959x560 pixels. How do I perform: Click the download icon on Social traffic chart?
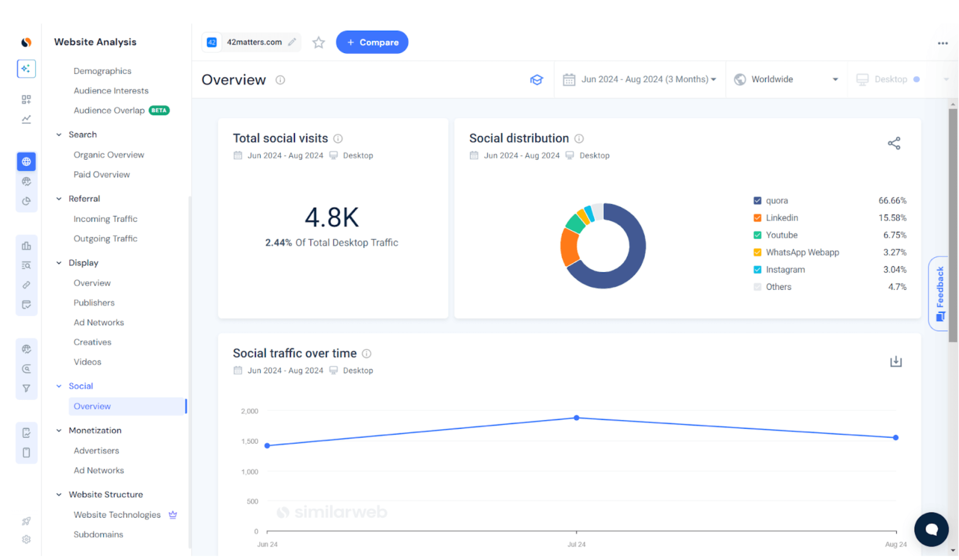click(896, 361)
